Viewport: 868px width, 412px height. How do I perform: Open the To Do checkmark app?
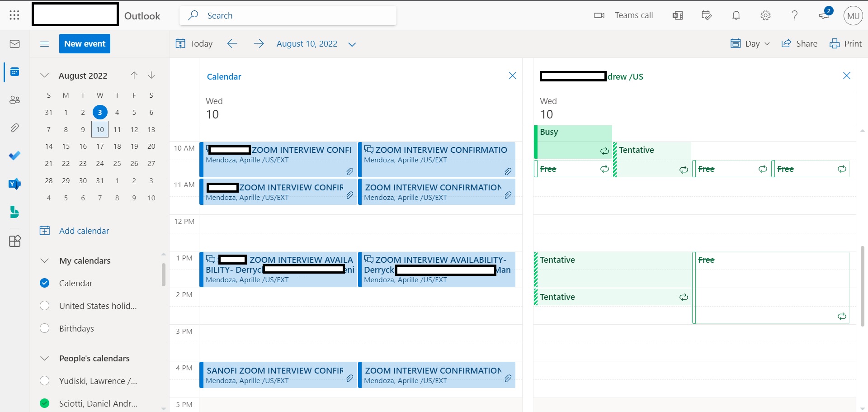pos(14,156)
